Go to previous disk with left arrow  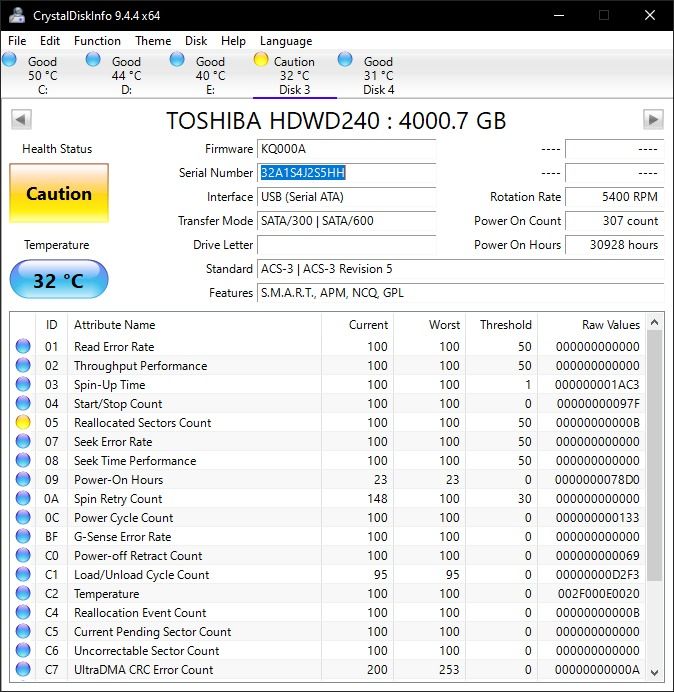(x=21, y=119)
